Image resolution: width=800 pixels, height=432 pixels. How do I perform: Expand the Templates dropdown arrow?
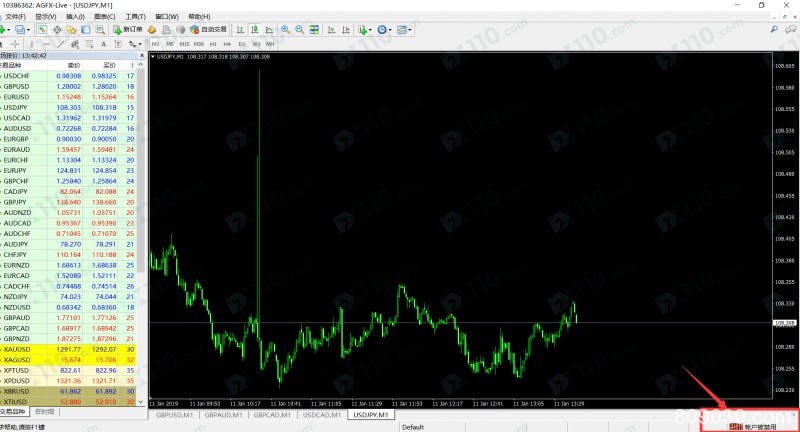[410, 30]
